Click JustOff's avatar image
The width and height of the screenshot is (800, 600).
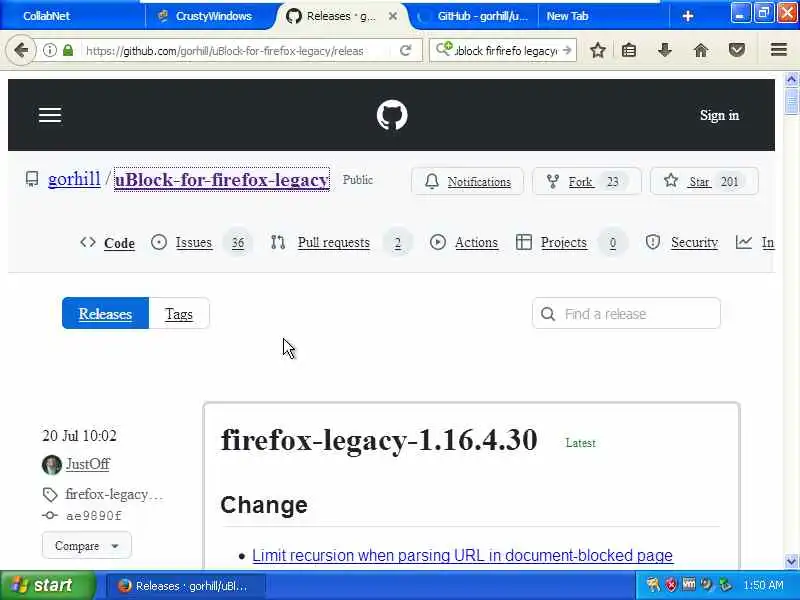click(52, 464)
